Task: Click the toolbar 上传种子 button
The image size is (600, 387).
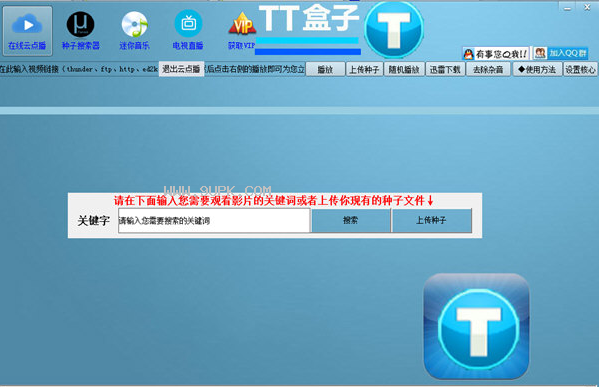Action: 364,70
